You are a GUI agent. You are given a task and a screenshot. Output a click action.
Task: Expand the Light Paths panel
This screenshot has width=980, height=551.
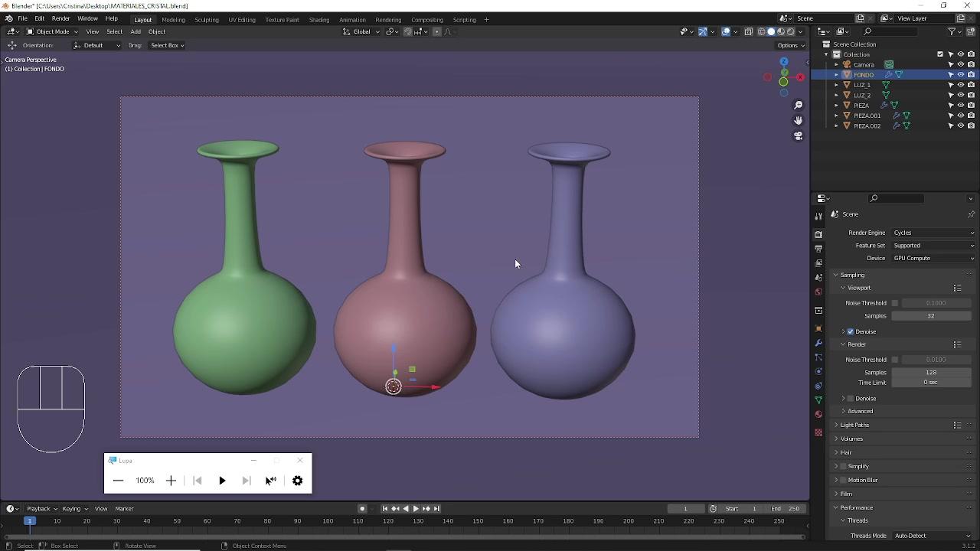[x=854, y=425]
